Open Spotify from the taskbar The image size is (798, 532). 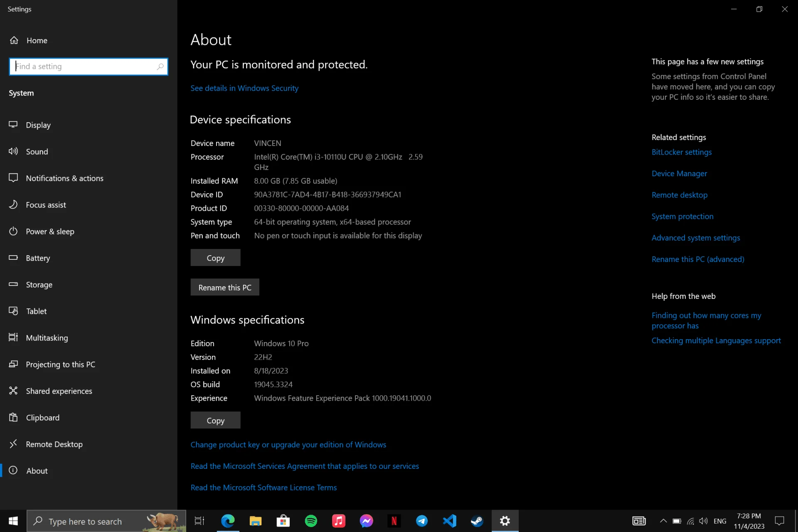click(x=311, y=521)
